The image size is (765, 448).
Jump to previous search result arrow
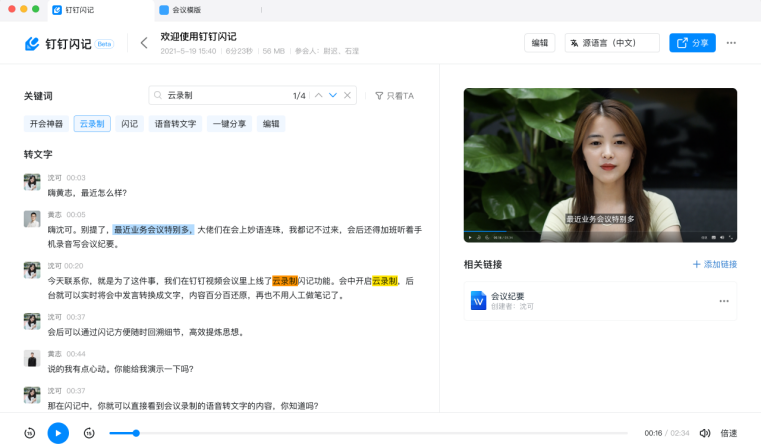[x=319, y=95]
